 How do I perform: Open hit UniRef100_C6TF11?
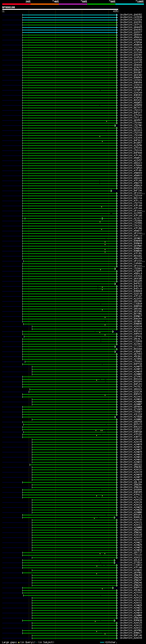131,25
